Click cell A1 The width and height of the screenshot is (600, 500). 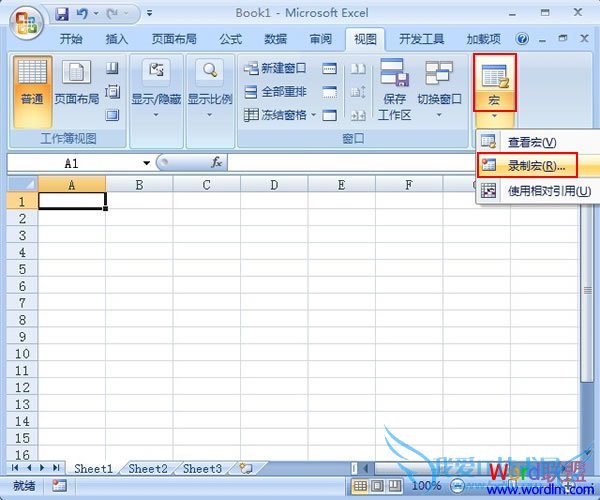coord(72,201)
